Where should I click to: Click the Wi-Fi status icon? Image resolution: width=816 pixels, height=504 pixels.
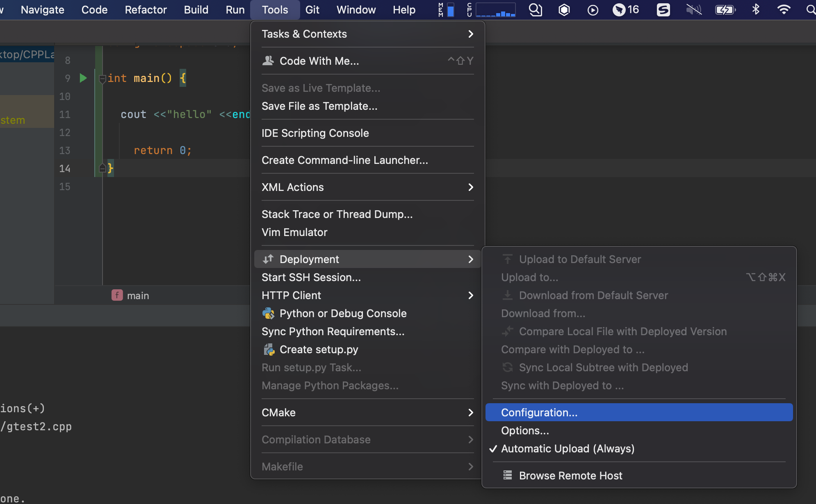click(784, 9)
